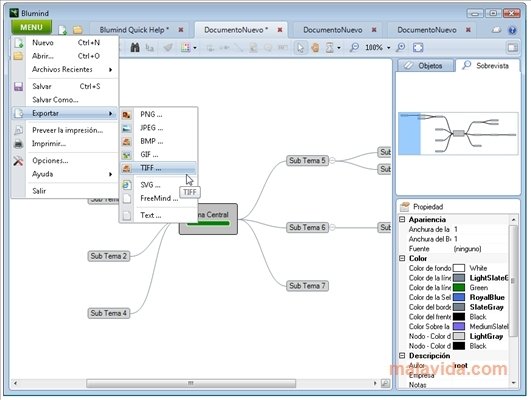Click the White Color de fondo swatch
Viewport: 531px width, 400px height.
pyautogui.click(x=459, y=268)
